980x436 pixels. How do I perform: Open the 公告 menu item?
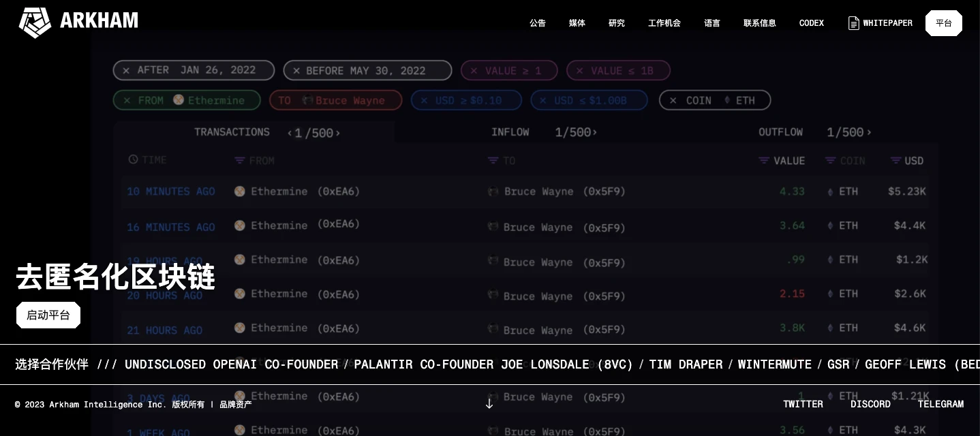538,23
